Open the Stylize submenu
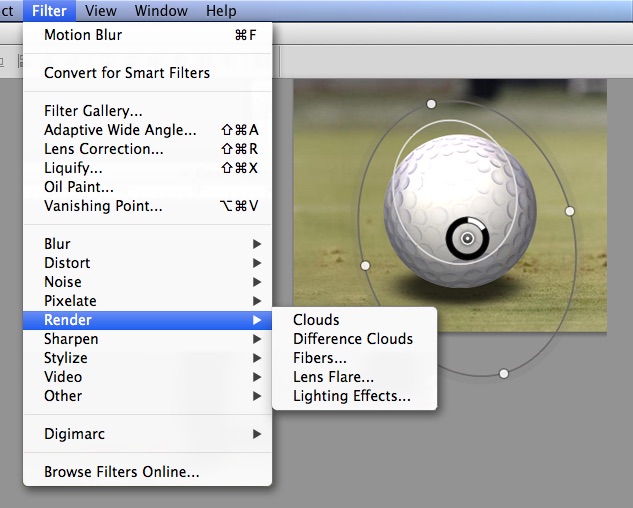This screenshot has height=508, width=633. tap(66, 358)
